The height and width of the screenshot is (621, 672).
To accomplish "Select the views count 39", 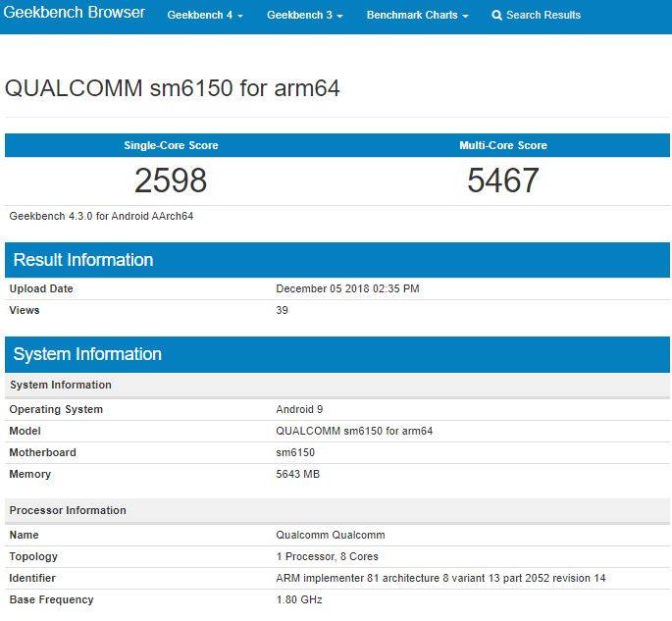I will [282, 310].
